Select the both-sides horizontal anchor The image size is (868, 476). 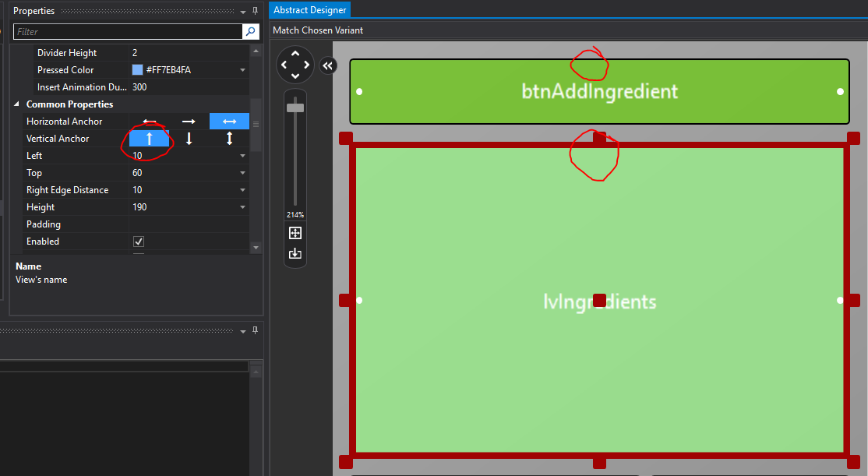[x=229, y=122]
